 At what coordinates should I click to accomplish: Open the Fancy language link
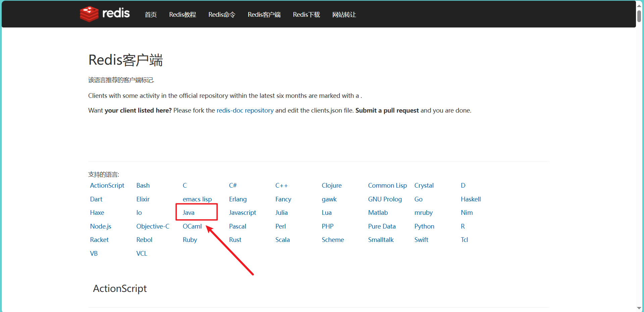point(283,199)
